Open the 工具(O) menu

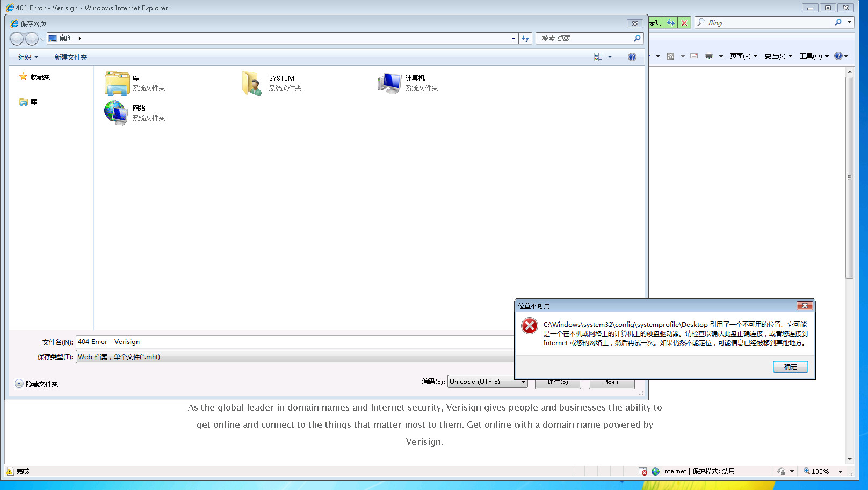[814, 56]
